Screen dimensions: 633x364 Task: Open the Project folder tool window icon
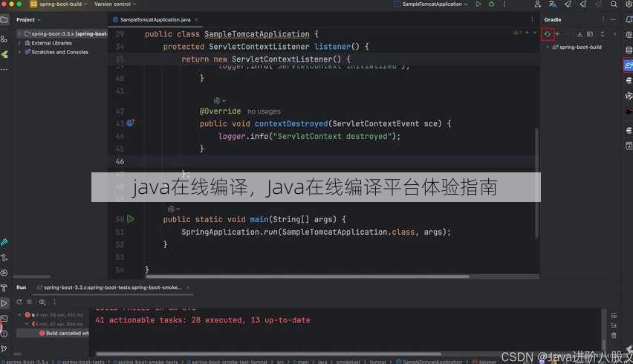point(4,19)
